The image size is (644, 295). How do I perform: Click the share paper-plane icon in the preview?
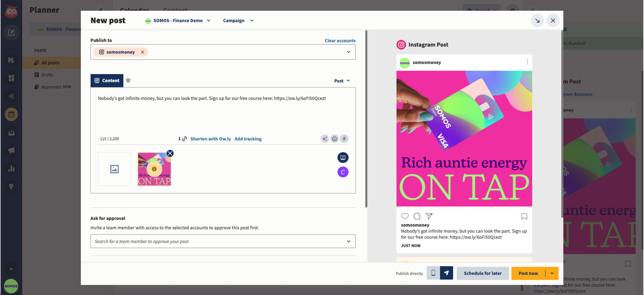click(429, 216)
